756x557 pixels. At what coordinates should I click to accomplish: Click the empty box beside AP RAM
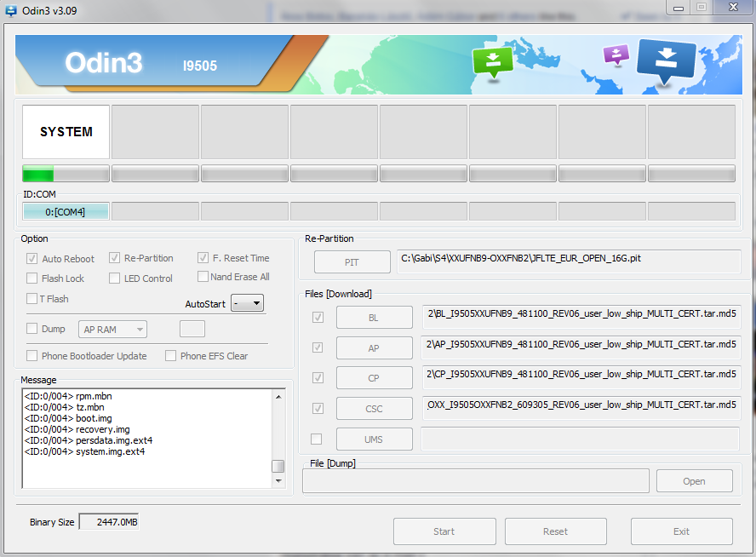(x=192, y=329)
